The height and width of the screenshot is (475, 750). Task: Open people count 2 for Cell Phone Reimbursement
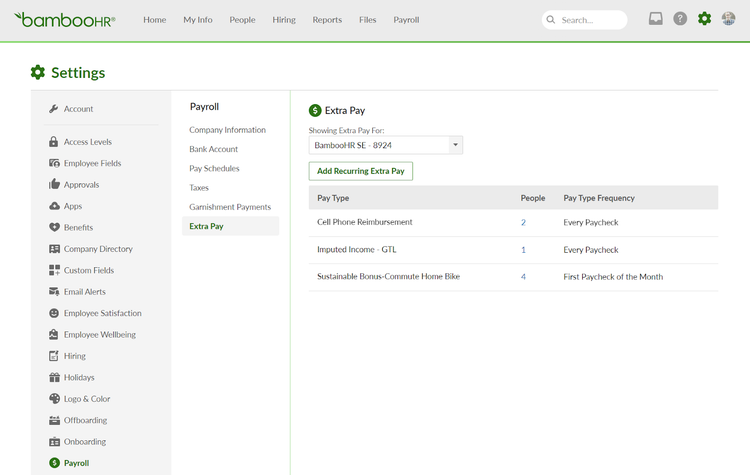pos(523,222)
